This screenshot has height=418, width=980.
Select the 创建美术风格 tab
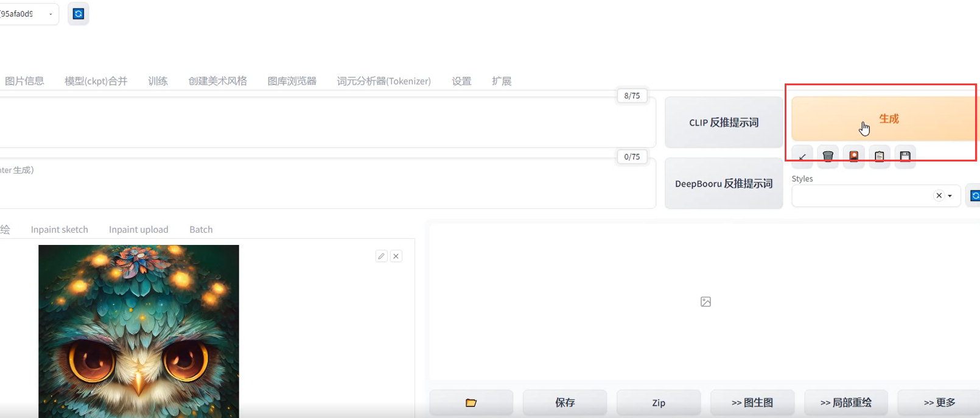click(218, 81)
